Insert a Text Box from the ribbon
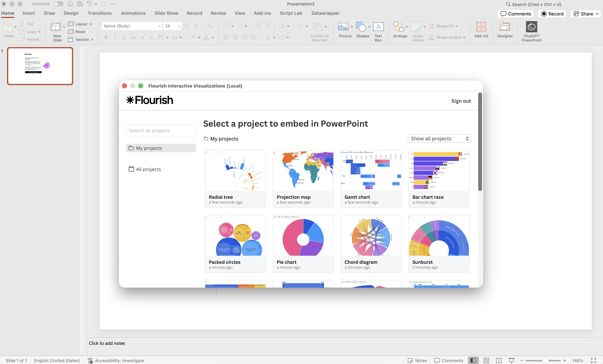The image size is (603, 364). tap(378, 27)
